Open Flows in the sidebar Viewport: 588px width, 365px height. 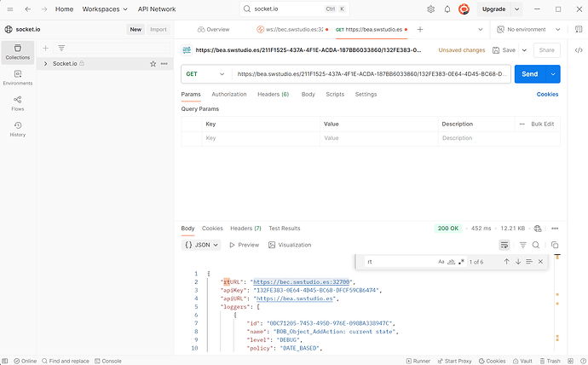18,103
